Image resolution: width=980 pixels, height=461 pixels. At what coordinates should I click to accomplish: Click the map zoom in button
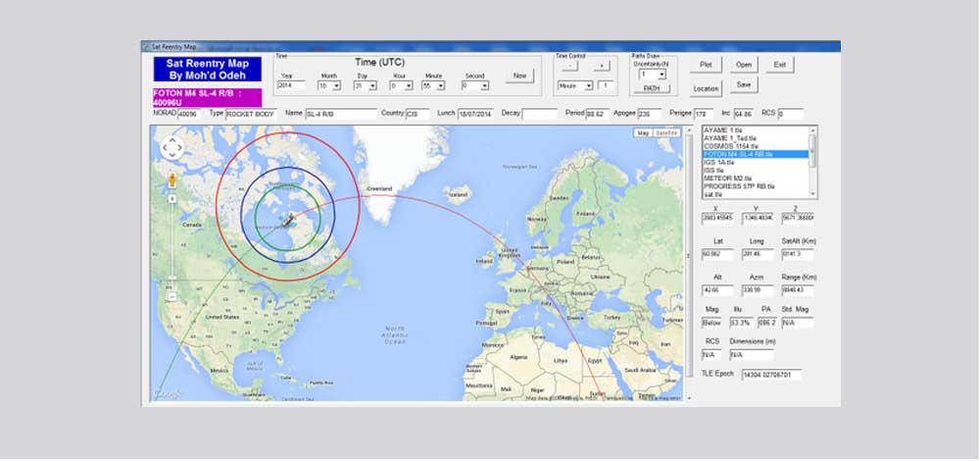coord(171,198)
